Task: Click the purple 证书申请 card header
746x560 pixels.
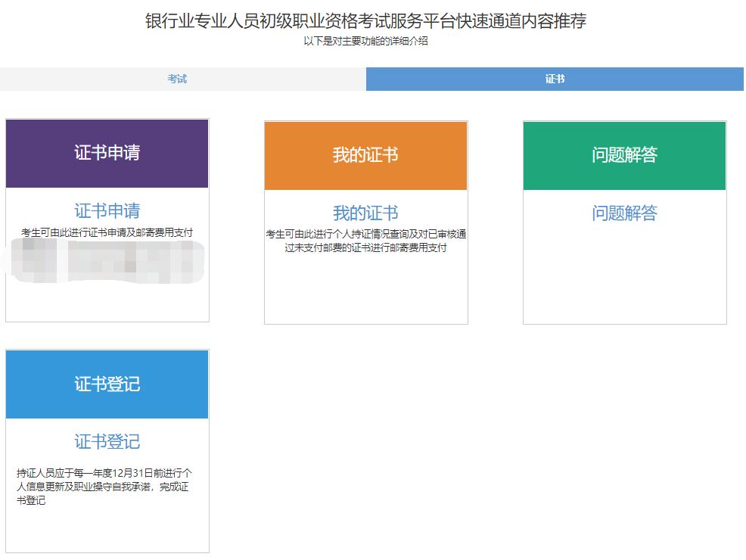Action: (x=107, y=154)
